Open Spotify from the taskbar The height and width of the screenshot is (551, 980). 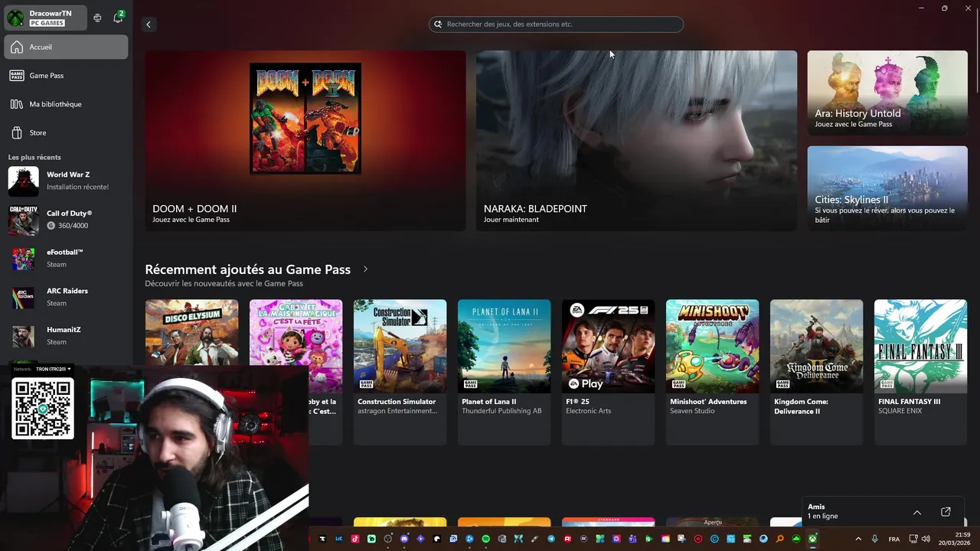485,539
